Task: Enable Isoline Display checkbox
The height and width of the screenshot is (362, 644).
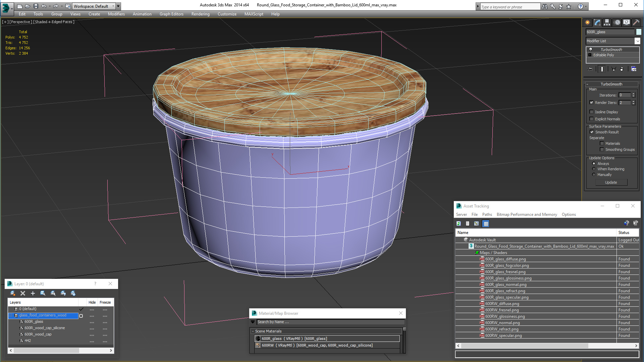Action: [x=592, y=112]
